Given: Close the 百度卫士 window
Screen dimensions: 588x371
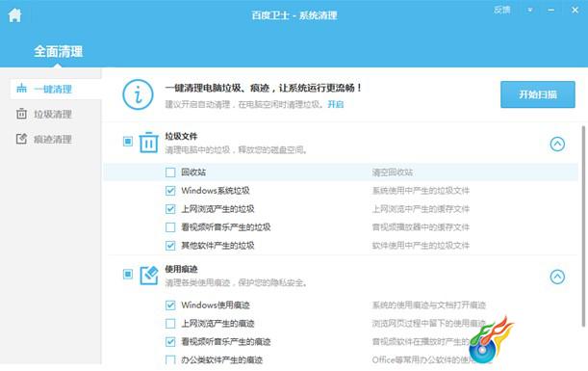Looking at the screenshot, I should tap(575, 11).
